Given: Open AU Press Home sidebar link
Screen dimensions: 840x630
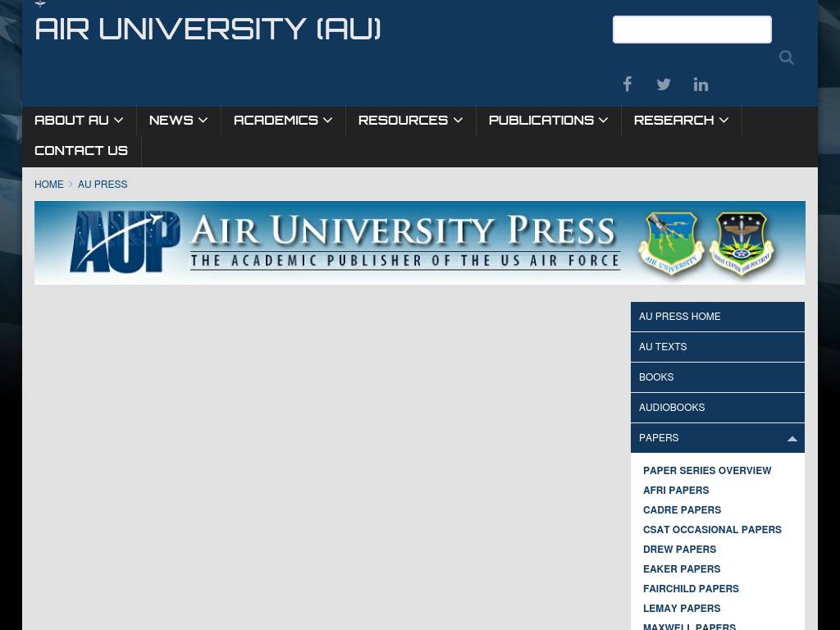Looking at the screenshot, I should coord(679,317).
